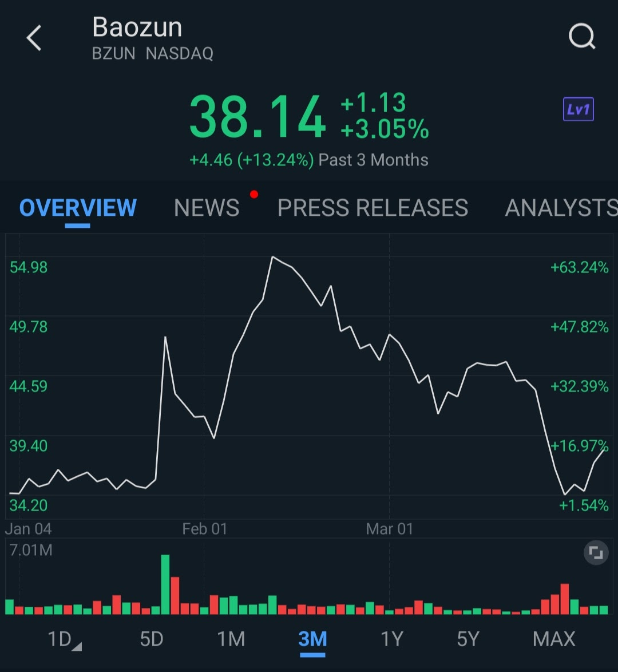Select the 5Y chart range
This screenshot has height=672, width=618.
pos(468,639)
